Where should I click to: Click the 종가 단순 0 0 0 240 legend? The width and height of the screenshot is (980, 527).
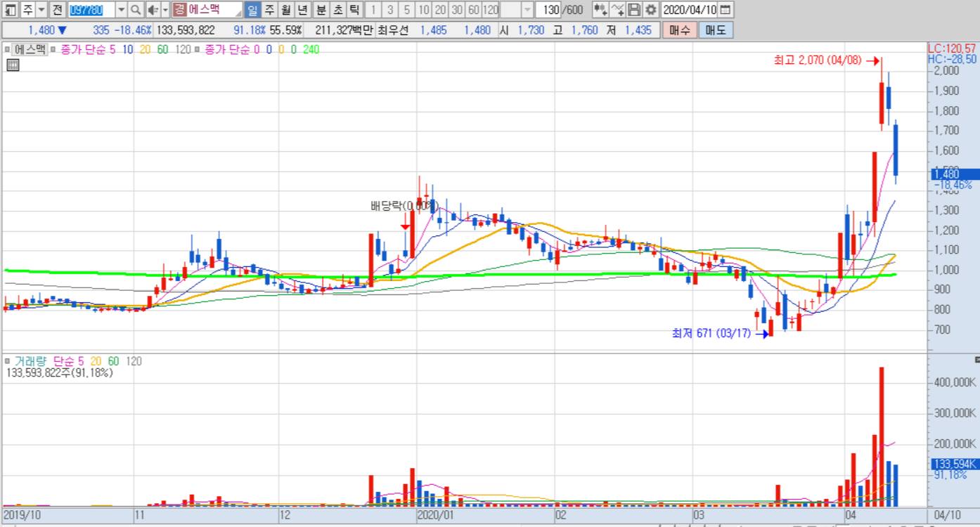tap(262, 49)
